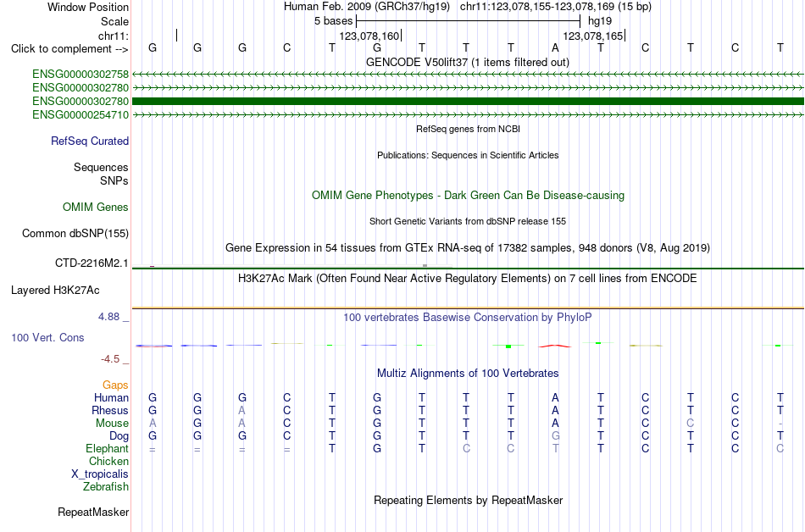Image resolution: width=805 pixels, height=532 pixels.
Task: Click the 'Click to complement -->' label
Action: click(69, 49)
